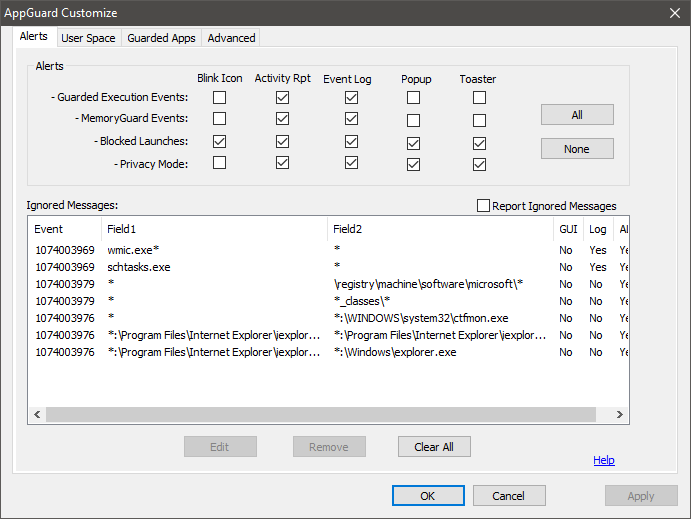Uncheck Event Log for MemoryGuard Events
The height and width of the screenshot is (519, 691).
351,119
